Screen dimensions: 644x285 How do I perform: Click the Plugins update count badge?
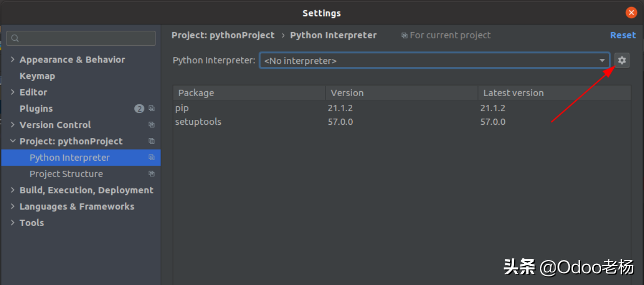(x=139, y=108)
